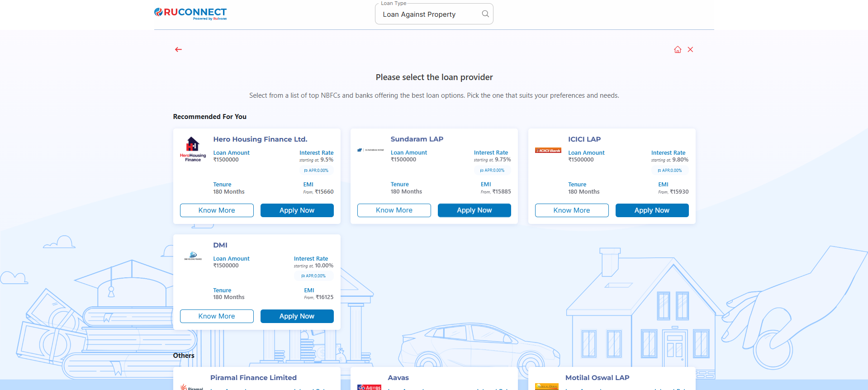Click the Hero Housing Finance logo
The width and height of the screenshot is (868, 390).
pos(193,149)
